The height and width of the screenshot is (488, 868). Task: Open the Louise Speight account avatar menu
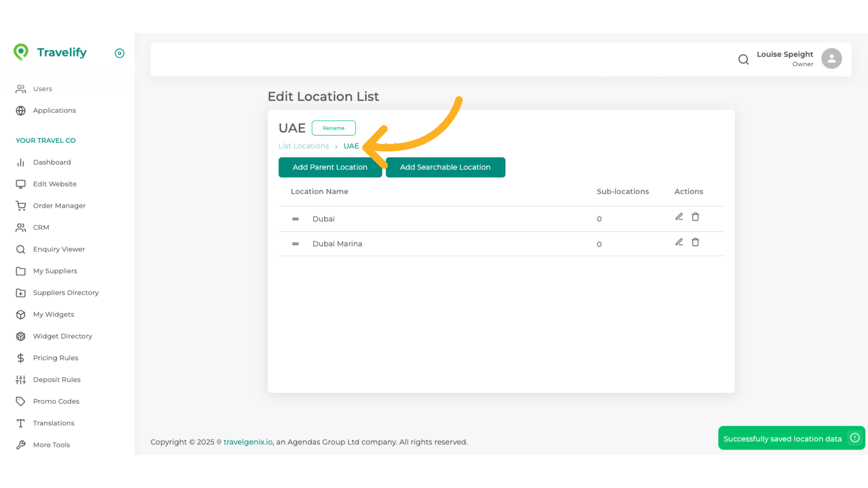pyautogui.click(x=831, y=58)
